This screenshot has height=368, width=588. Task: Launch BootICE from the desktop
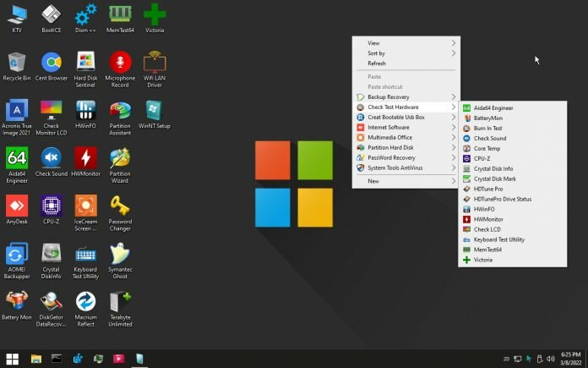(52, 18)
